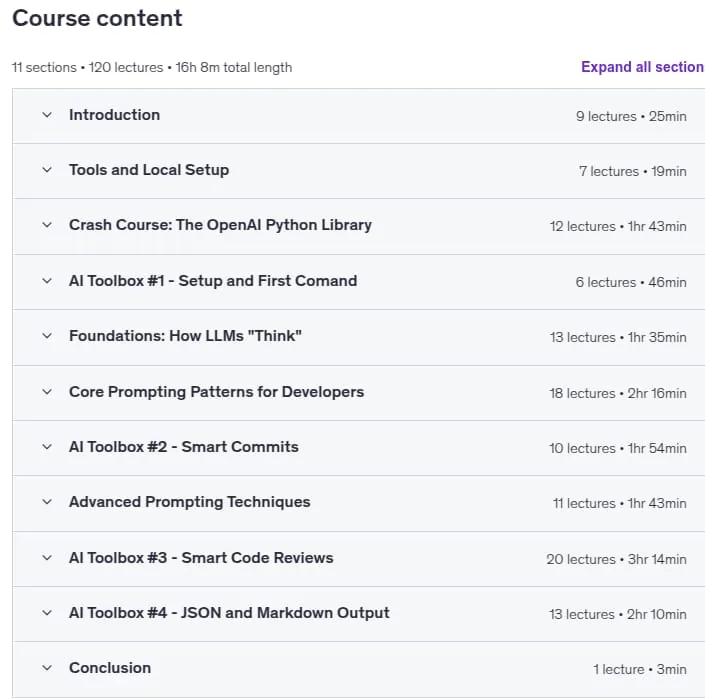Expand the Introduction section chevron

(x=47, y=115)
